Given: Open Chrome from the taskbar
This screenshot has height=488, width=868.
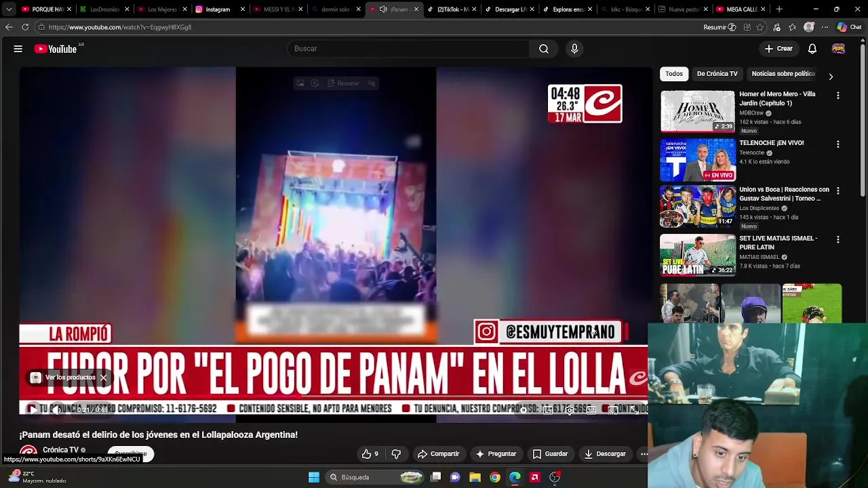Looking at the screenshot, I should (x=495, y=477).
